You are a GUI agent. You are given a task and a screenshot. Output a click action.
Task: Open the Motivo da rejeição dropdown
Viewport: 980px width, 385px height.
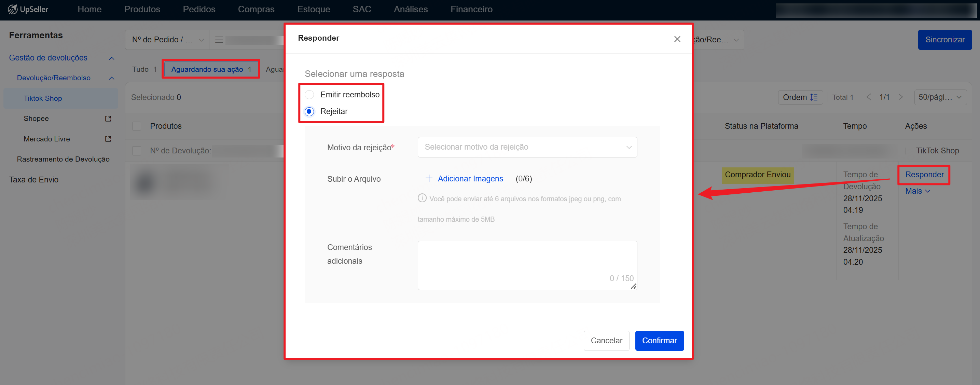pos(527,147)
